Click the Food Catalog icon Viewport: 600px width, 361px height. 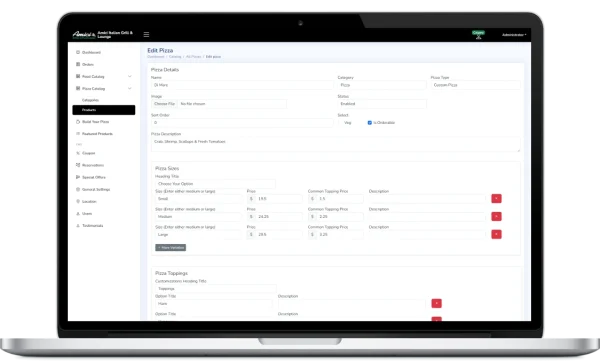click(x=78, y=76)
